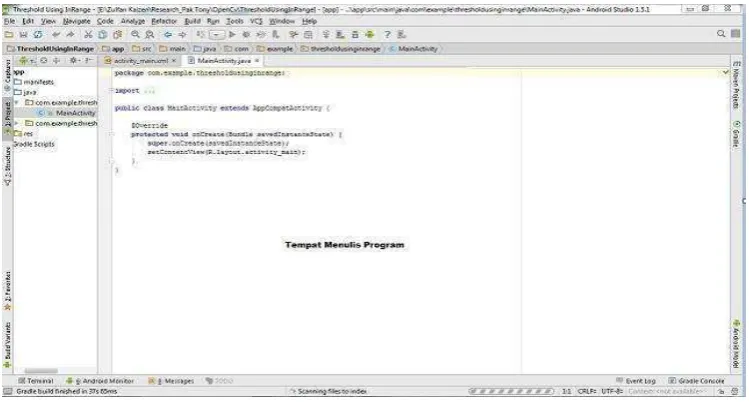
Task: Click the hide icon in Project panel header
Action: pos(89,61)
